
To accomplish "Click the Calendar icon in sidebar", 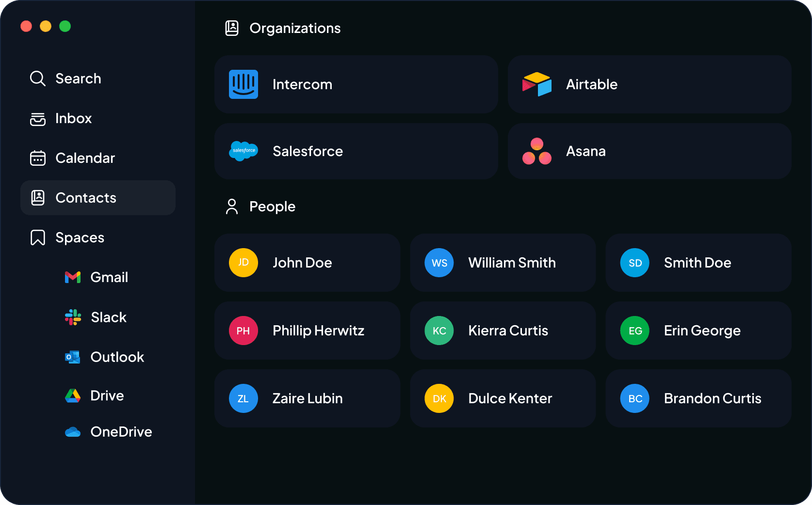I will click(x=38, y=158).
